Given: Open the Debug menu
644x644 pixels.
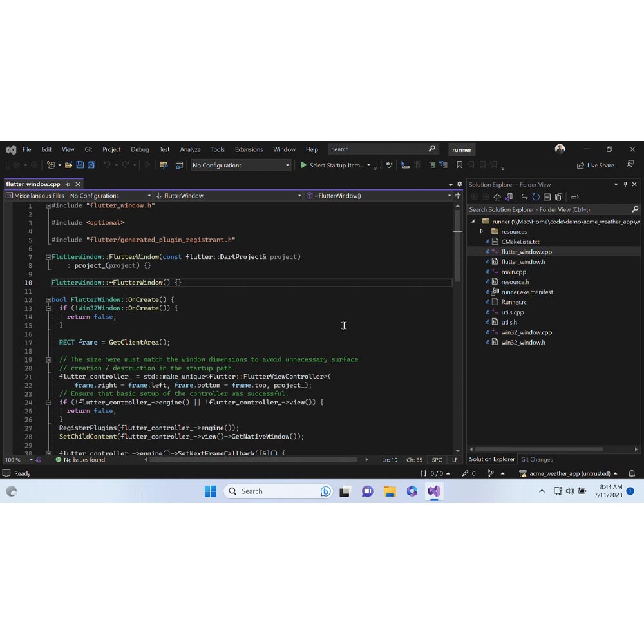Looking at the screenshot, I should pos(140,149).
